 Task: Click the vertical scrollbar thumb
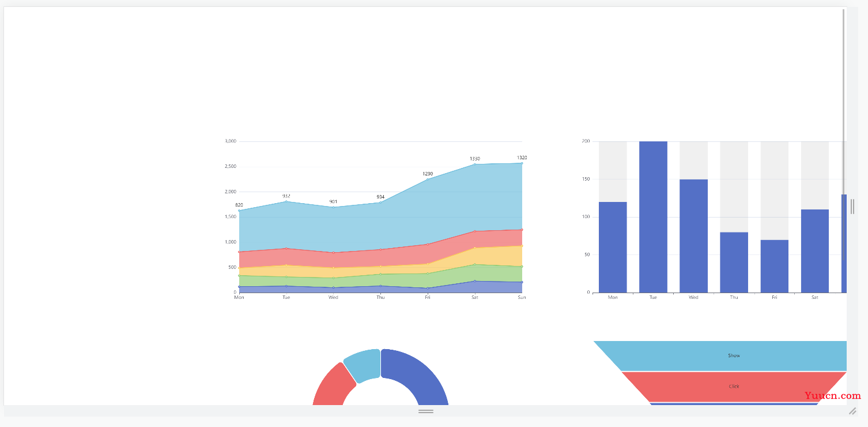(x=844, y=135)
